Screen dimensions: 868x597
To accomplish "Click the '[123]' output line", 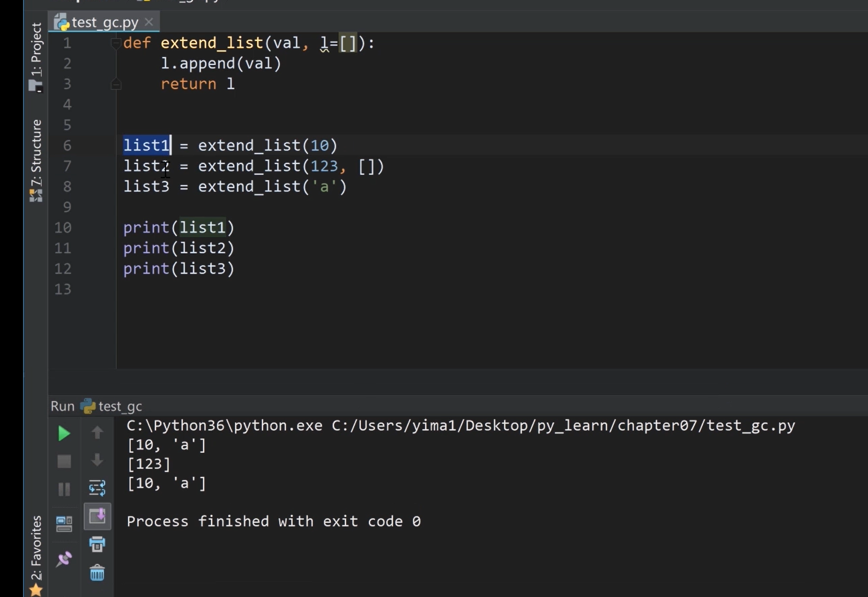I will [149, 464].
